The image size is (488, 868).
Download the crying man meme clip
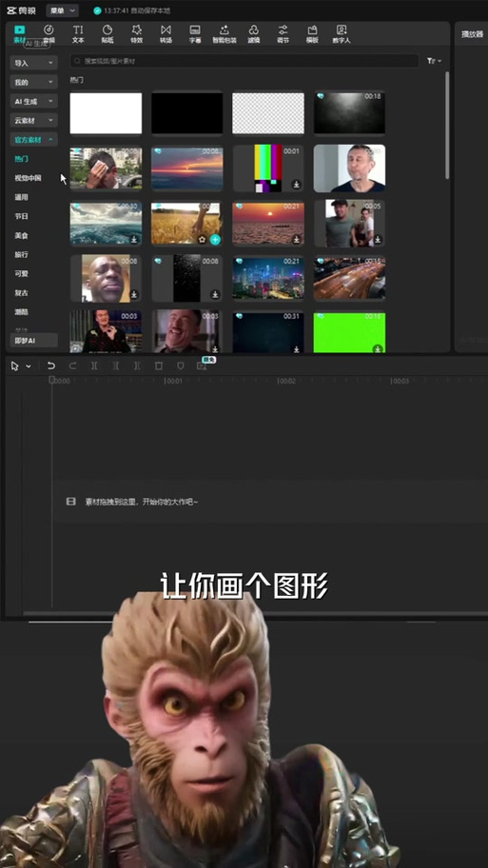134,294
